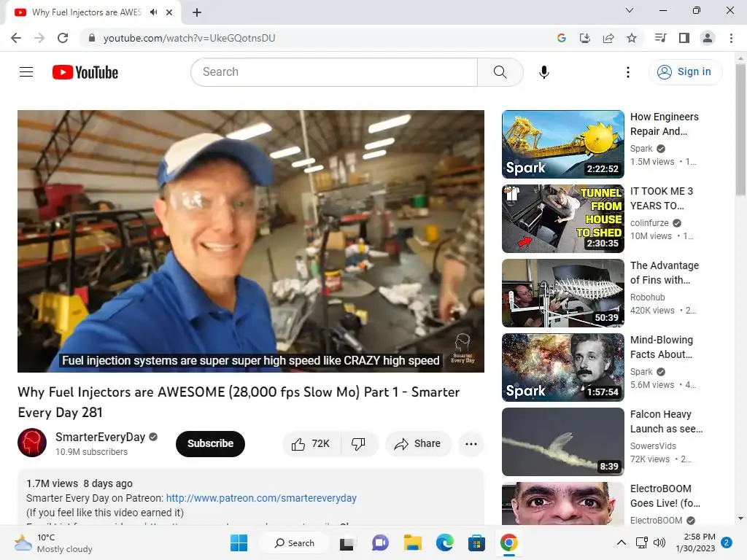Go back in browser history

[16, 38]
